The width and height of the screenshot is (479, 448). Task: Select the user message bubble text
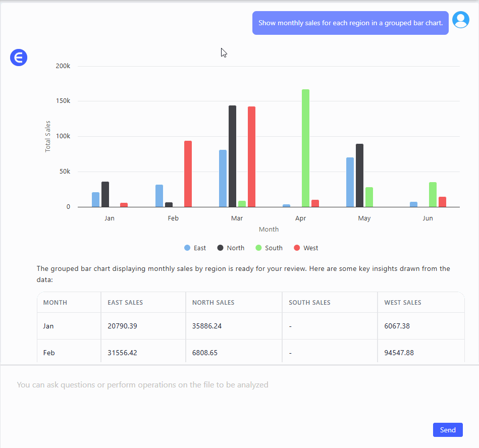point(350,23)
